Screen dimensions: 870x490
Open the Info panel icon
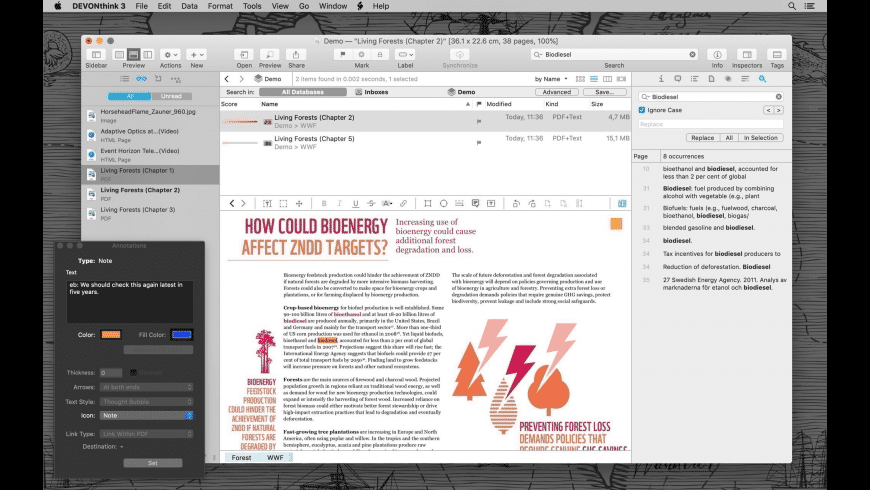[717, 54]
